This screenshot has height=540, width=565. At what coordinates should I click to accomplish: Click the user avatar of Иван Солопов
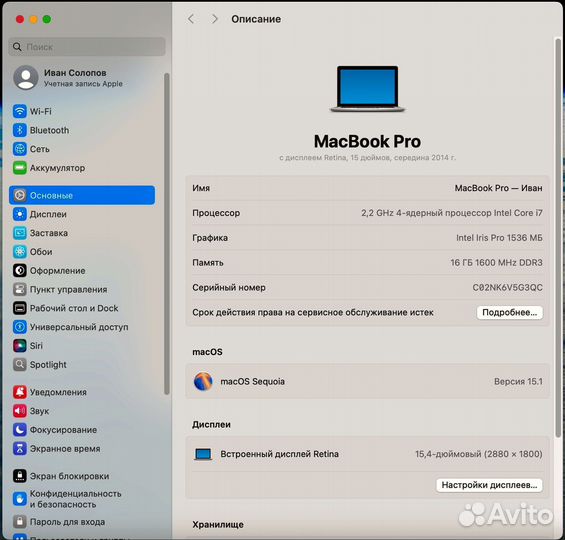26,77
